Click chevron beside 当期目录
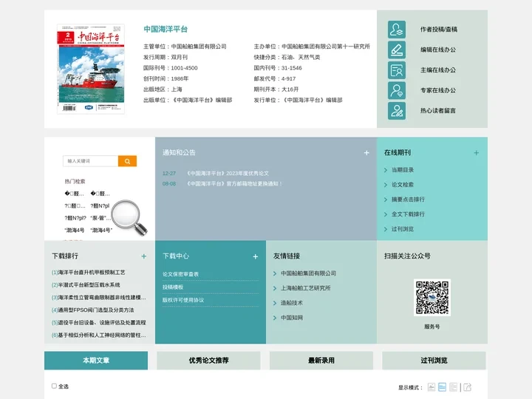 386,170
